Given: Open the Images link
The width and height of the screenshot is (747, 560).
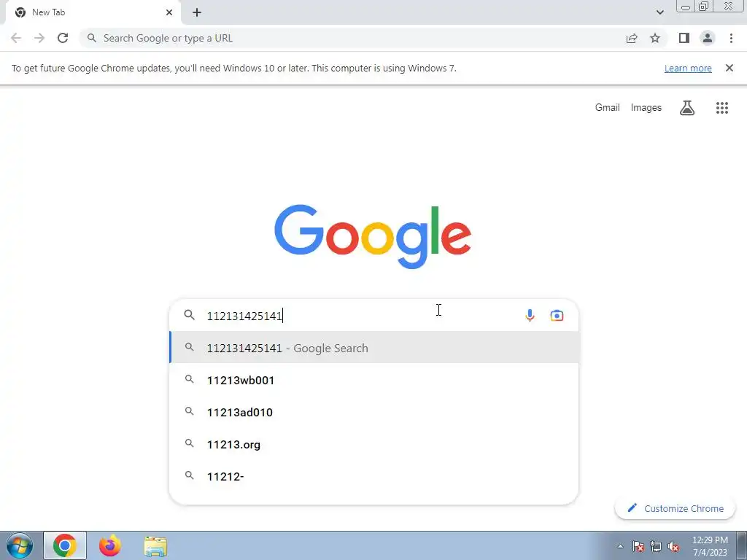Looking at the screenshot, I should point(646,108).
